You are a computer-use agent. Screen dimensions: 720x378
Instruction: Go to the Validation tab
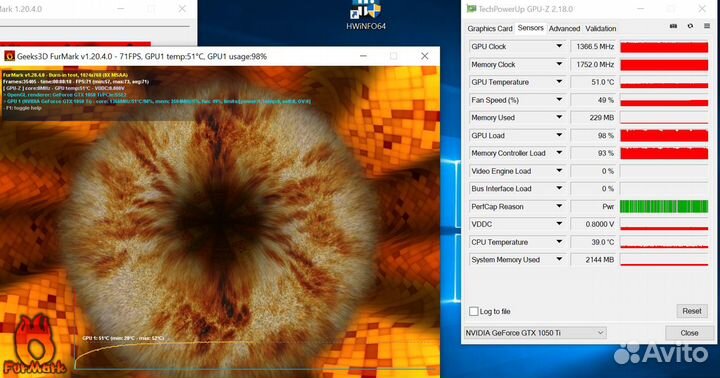601,28
